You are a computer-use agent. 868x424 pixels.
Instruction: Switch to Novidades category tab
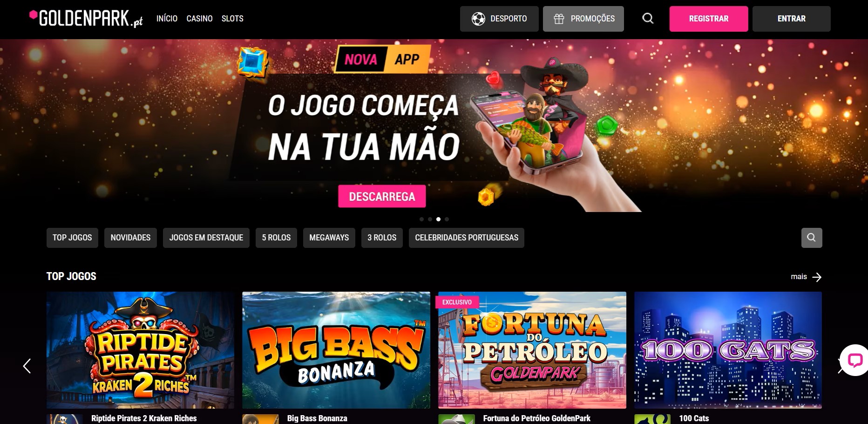point(130,238)
